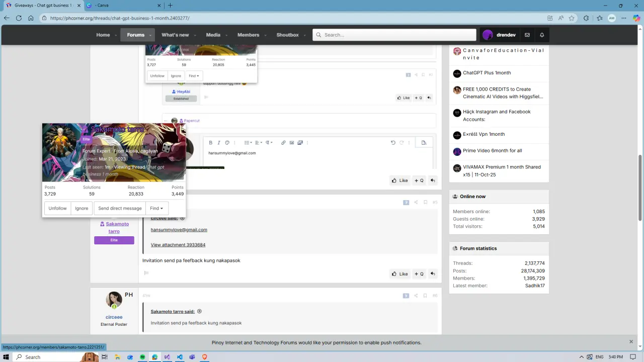Image resolution: width=644 pixels, height=362 pixels.
Task: Open the Members nav item
Action: [249, 35]
